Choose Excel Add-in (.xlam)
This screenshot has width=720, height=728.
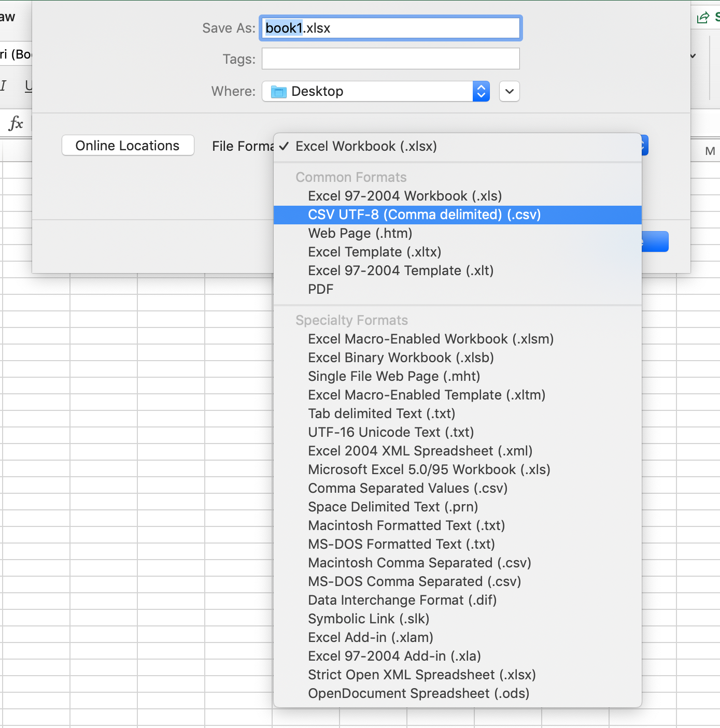tap(457, 637)
